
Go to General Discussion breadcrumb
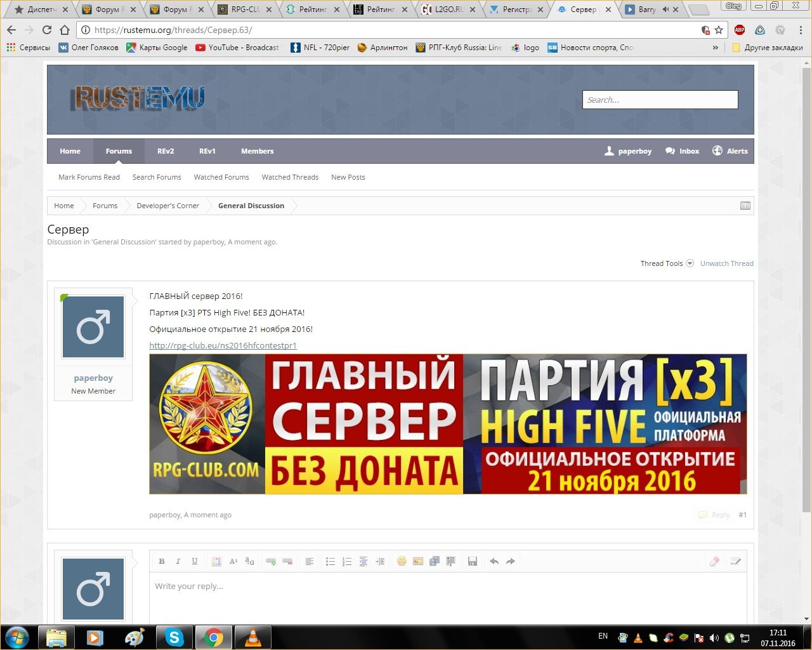coord(251,206)
